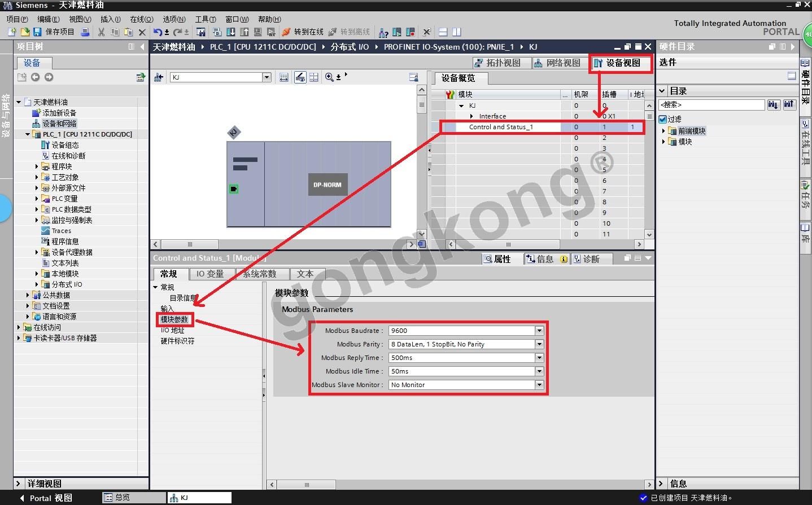Select the Control and Status_1 row
The height and width of the screenshot is (505, 812).
pos(542,127)
